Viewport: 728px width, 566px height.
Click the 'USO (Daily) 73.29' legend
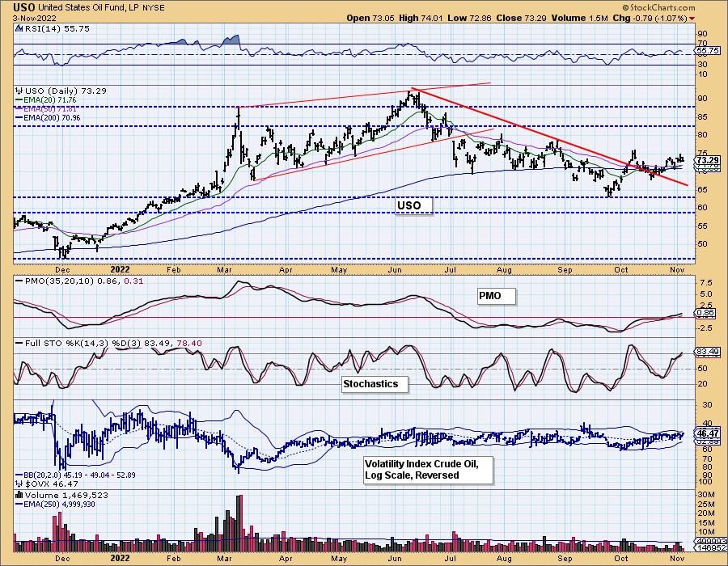(66, 91)
